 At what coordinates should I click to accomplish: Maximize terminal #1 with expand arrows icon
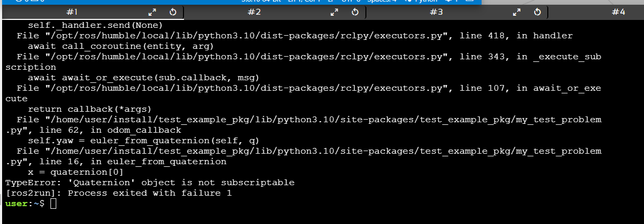(x=152, y=12)
